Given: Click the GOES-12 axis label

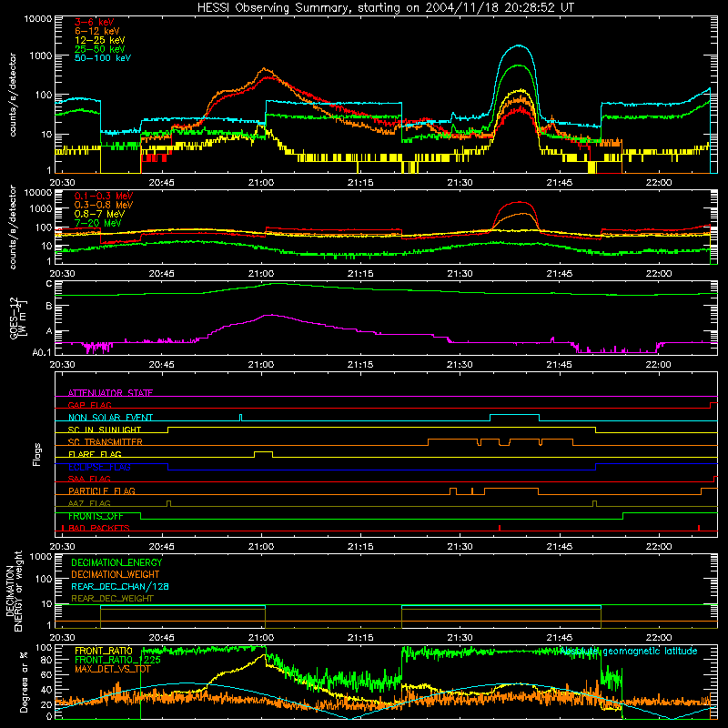Looking at the screenshot, I should click(x=18, y=318).
